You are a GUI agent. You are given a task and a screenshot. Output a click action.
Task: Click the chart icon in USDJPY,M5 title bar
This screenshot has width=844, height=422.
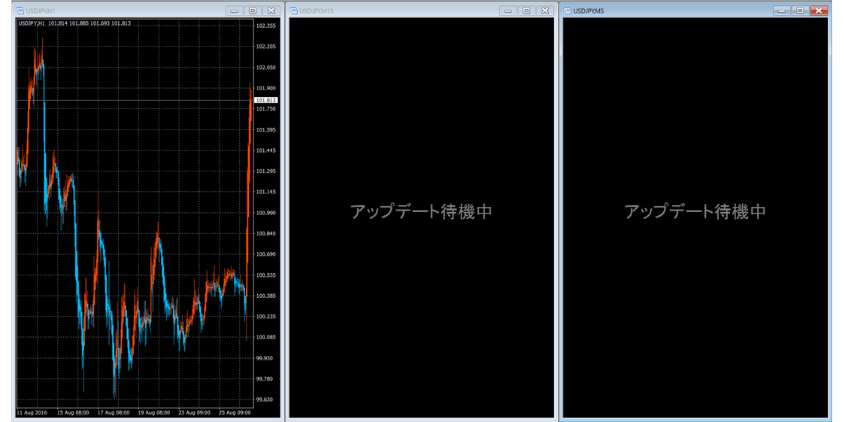coord(569,10)
